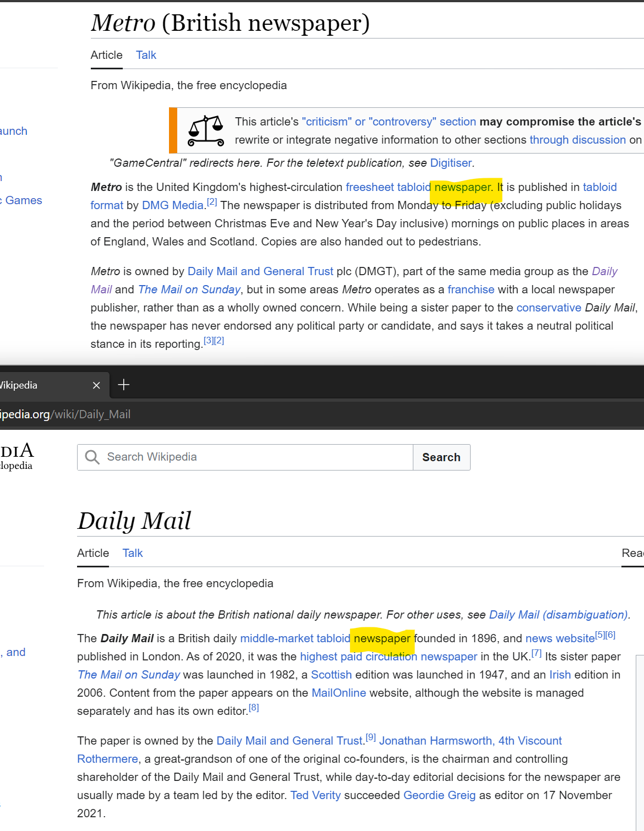644x831 pixels.
Task: Open the Talk tab of Daily Mail article
Action: [x=133, y=553]
